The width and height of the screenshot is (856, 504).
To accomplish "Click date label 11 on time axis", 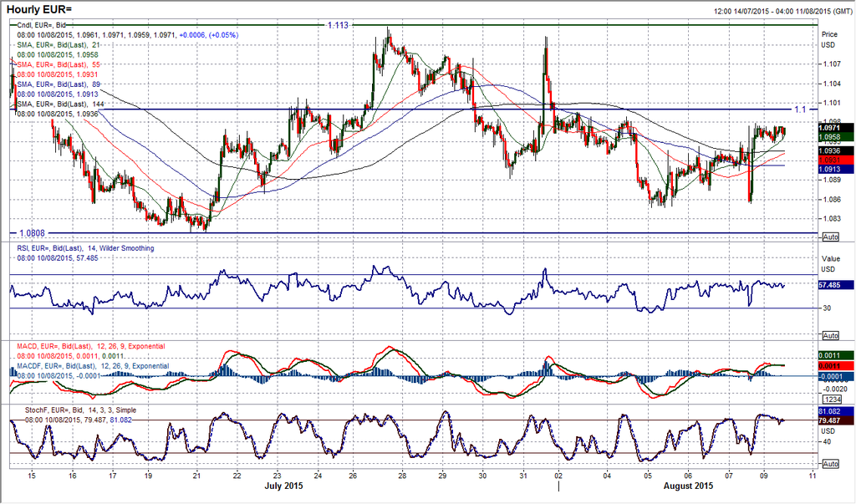I will click(x=813, y=475).
